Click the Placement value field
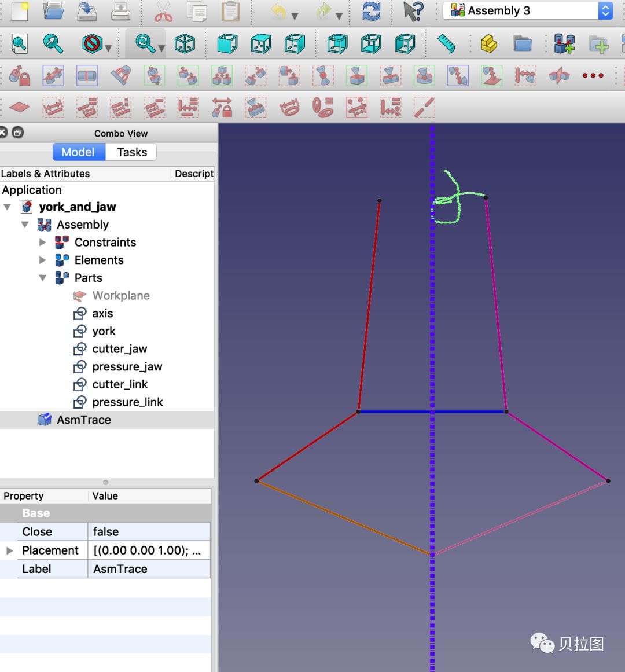 149,550
